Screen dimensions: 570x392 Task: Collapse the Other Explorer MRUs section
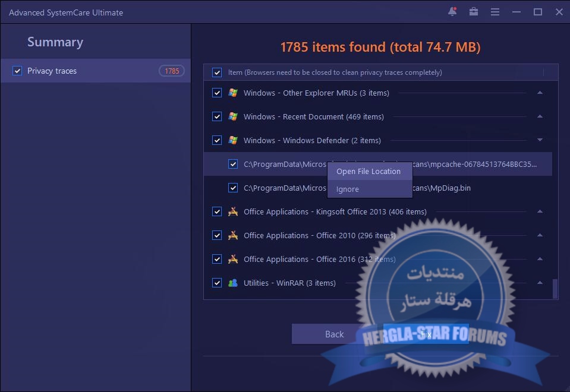540,93
